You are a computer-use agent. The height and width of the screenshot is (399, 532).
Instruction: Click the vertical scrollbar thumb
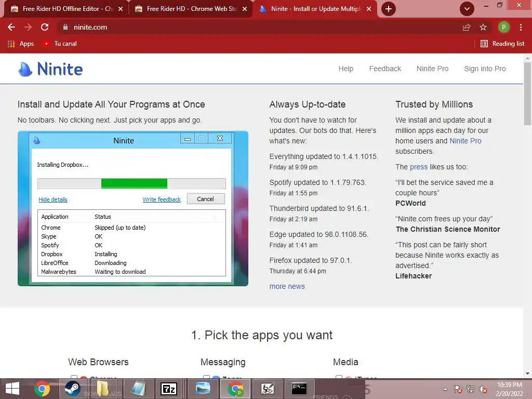(x=527, y=94)
